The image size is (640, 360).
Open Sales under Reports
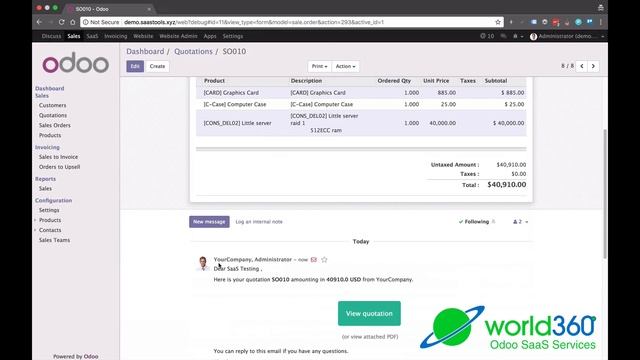[x=45, y=189]
